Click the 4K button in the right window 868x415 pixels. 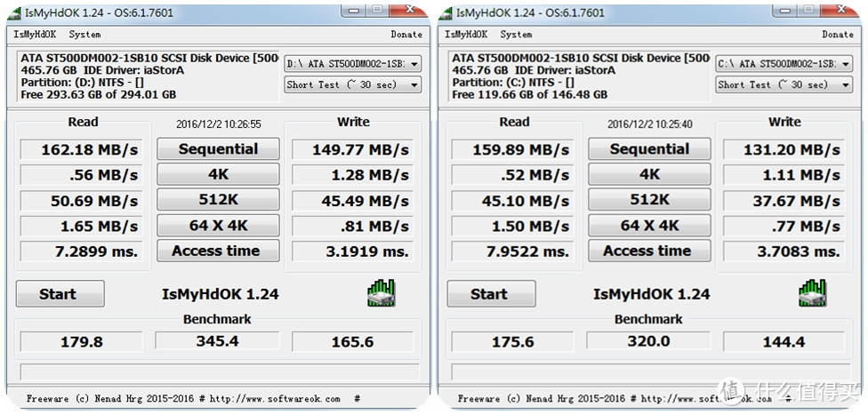point(649,175)
